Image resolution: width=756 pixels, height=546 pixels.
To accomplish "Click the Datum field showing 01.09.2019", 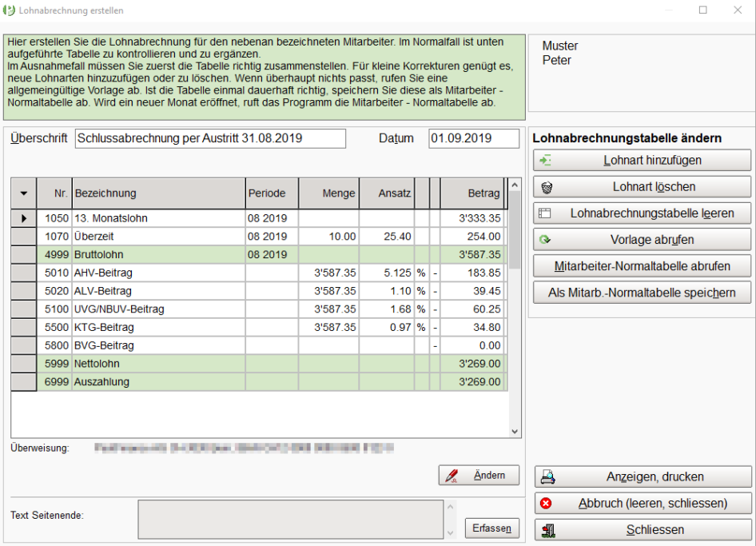I will click(x=473, y=138).
